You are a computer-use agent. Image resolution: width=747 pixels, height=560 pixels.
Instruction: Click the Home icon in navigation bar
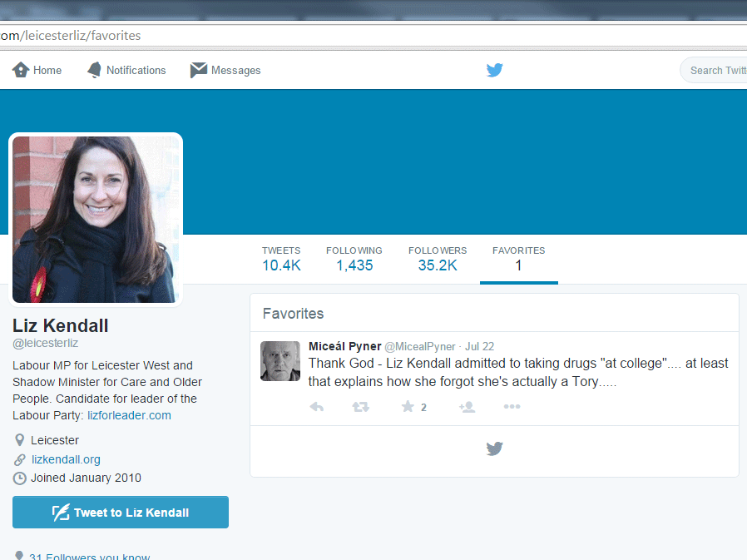click(21, 70)
